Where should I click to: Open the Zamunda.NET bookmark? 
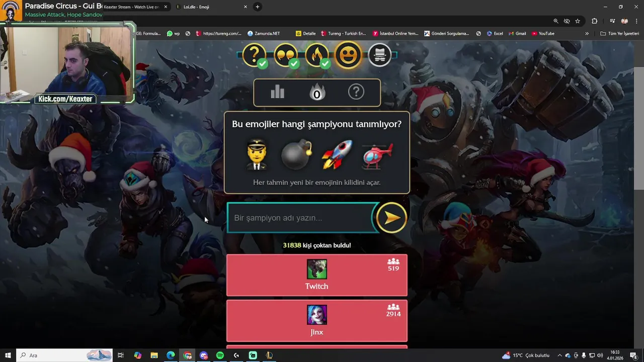tap(264, 34)
